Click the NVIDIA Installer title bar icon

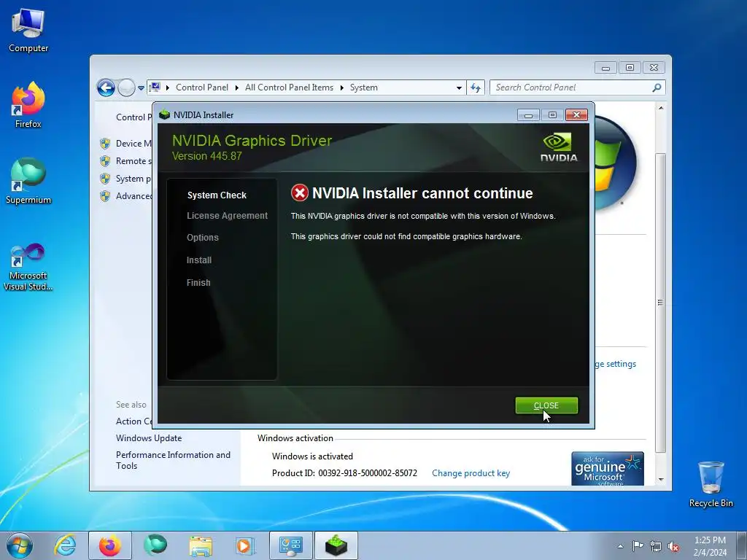(x=164, y=114)
